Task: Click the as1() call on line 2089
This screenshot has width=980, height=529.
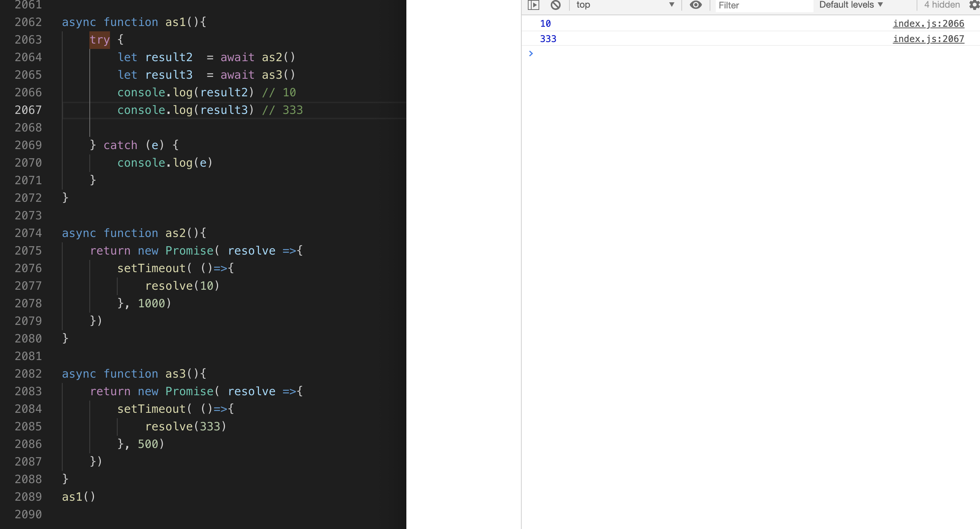Action: click(78, 497)
